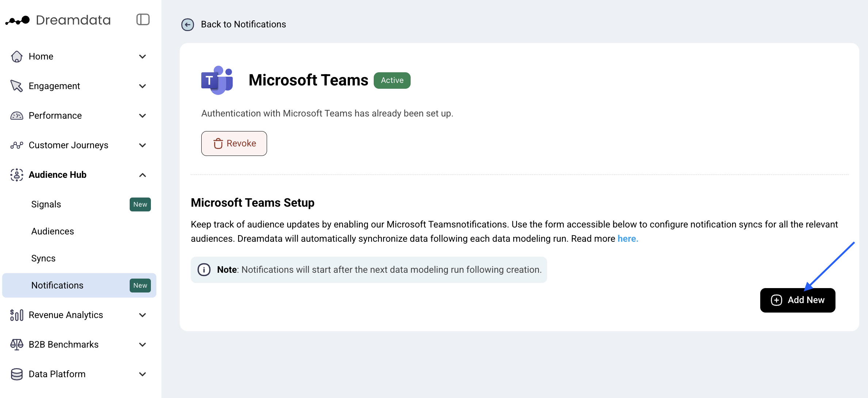Click the Engagement cursor icon

click(17, 86)
